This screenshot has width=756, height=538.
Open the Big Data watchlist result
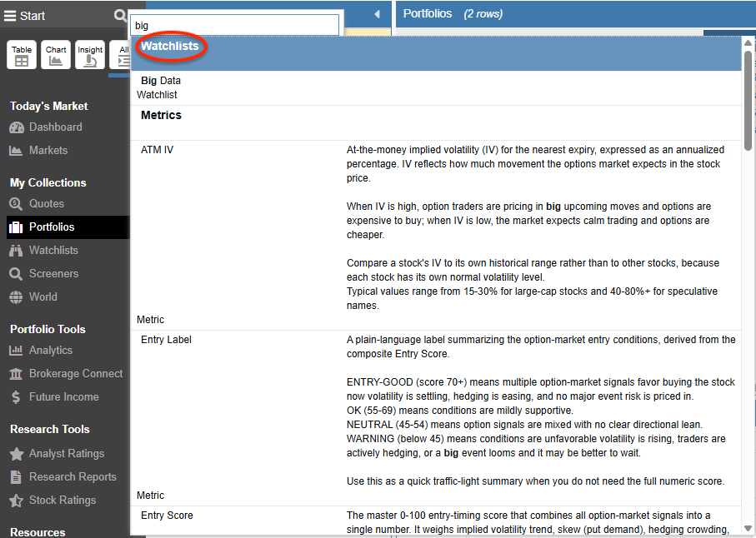click(436, 87)
